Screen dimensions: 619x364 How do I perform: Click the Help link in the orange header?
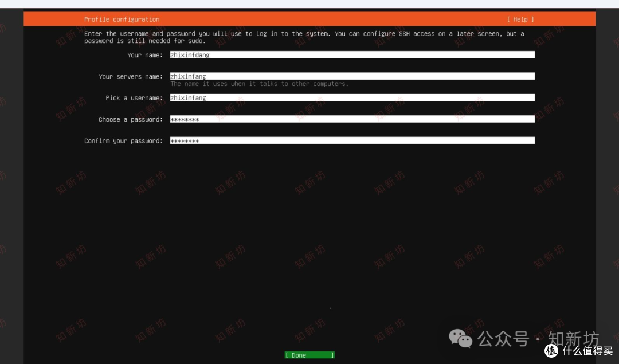[520, 19]
